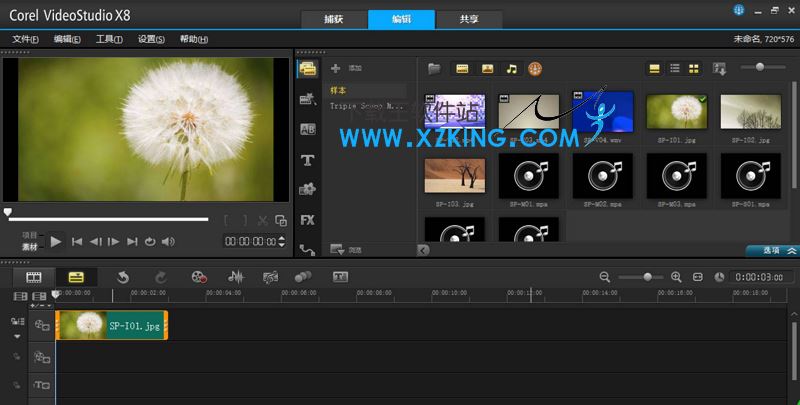Switch to storyboard view
Screen dimensions: 800x405
click(34, 277)
